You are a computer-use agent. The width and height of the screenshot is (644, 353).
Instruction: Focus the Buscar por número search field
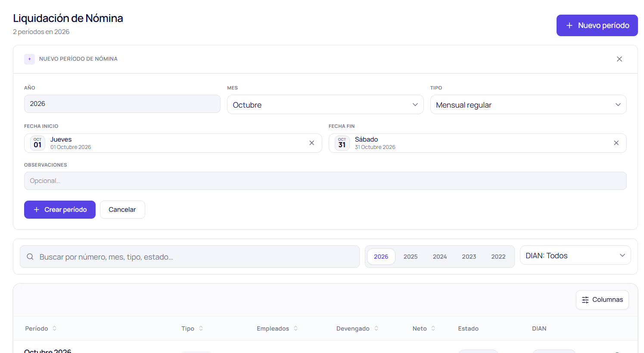(x=190, y=257)
